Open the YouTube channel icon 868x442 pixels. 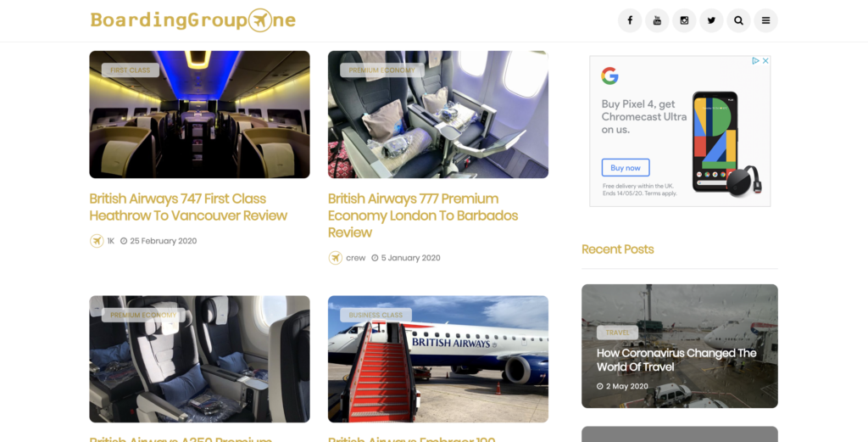pos(657,20)
